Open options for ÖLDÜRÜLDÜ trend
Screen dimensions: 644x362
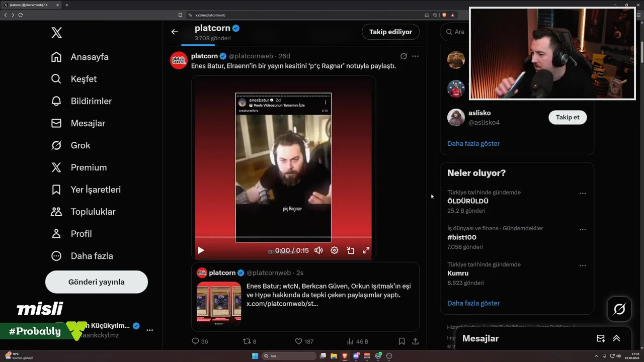click(x=583, y=194)
